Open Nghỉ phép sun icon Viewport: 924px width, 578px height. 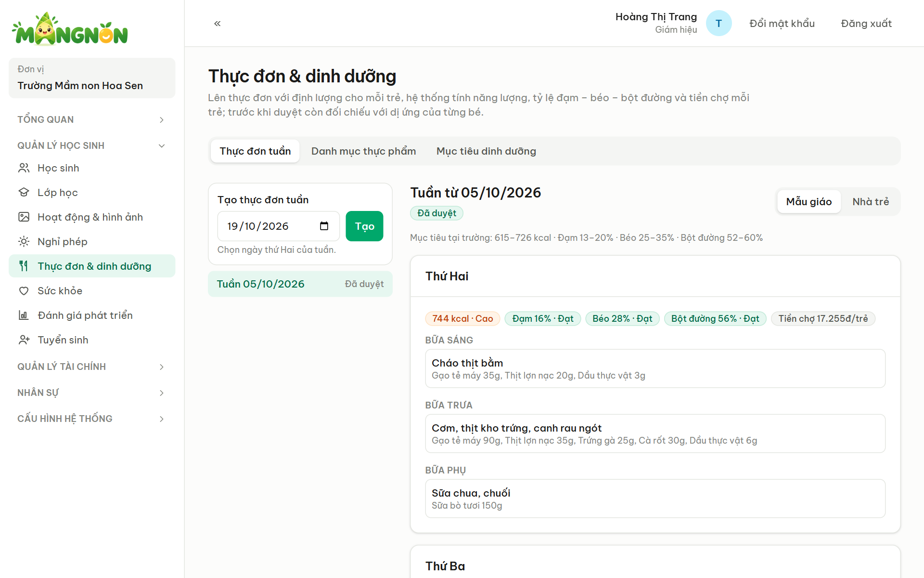(x=24, y=242)
